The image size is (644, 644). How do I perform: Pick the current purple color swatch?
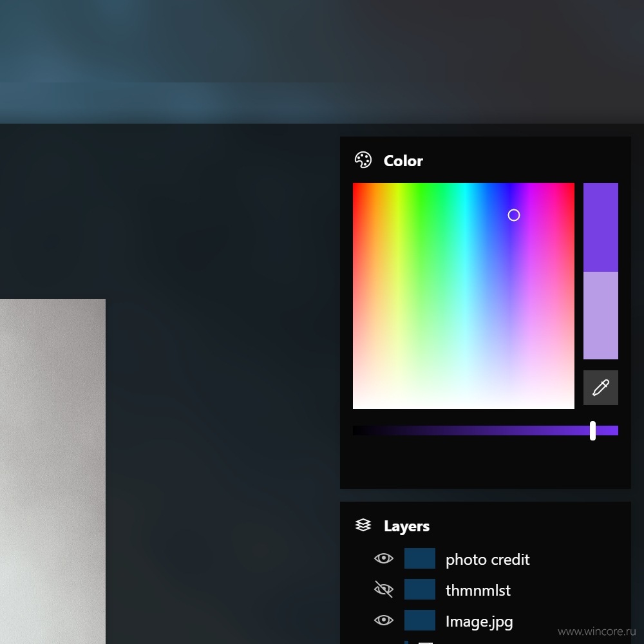click(600, 227)
